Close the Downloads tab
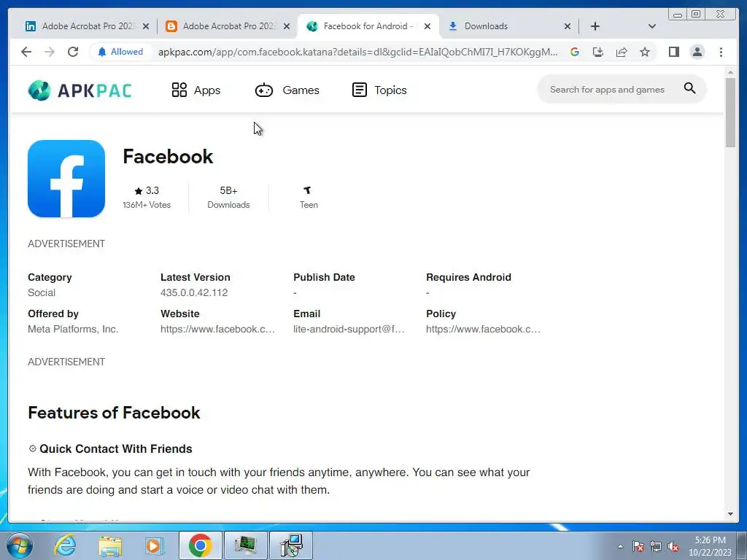This screenshot has height=560, width=747. coord(568,26)
